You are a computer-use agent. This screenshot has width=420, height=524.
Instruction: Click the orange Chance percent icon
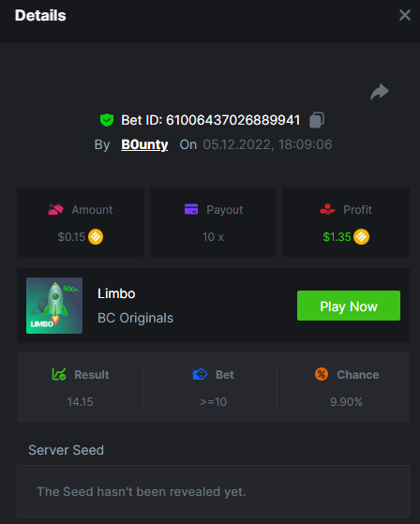322,374
